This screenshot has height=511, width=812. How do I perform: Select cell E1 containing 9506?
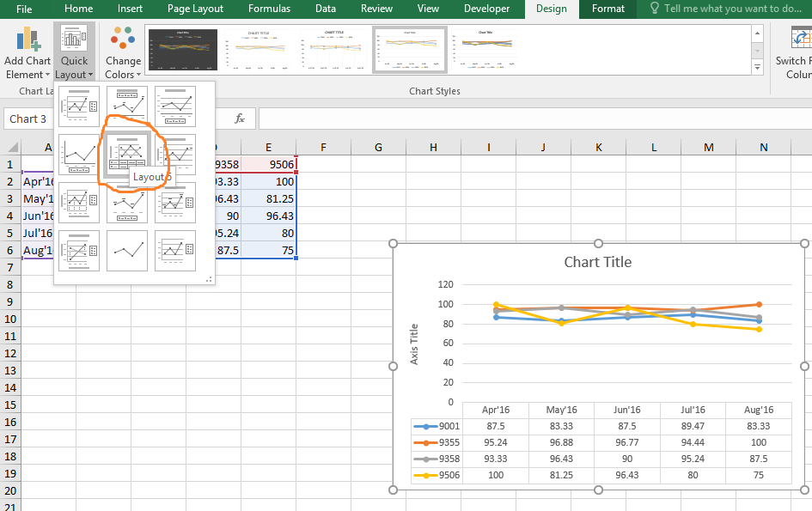(268, 165)
